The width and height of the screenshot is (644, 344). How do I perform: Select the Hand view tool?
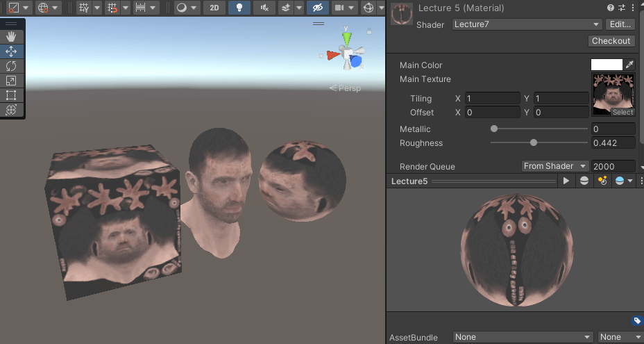click(x=11, y=37)
